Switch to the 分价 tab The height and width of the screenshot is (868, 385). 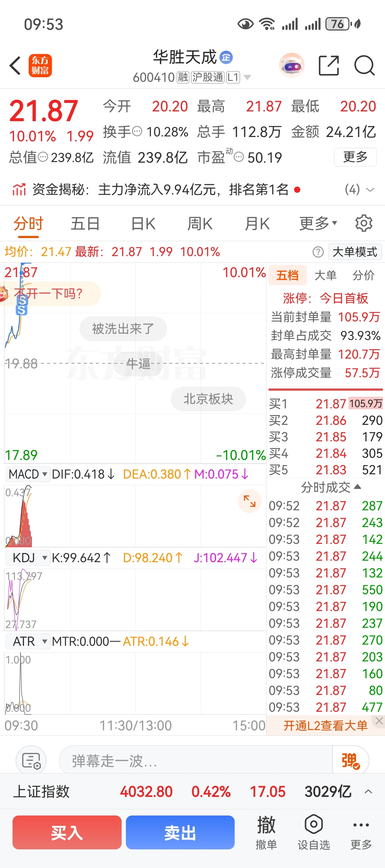pyautogui.click(x=363, y=275)
